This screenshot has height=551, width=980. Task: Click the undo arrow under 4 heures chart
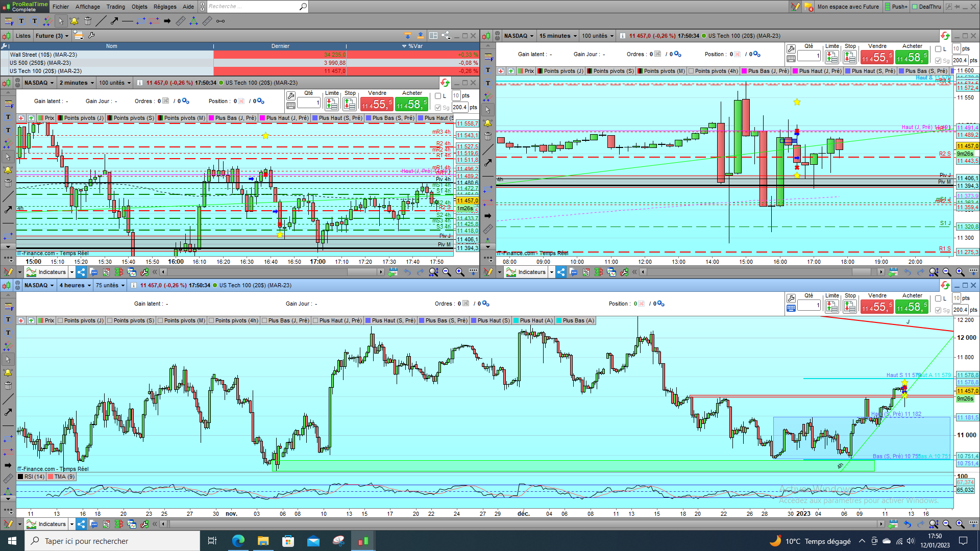(907, 524)
